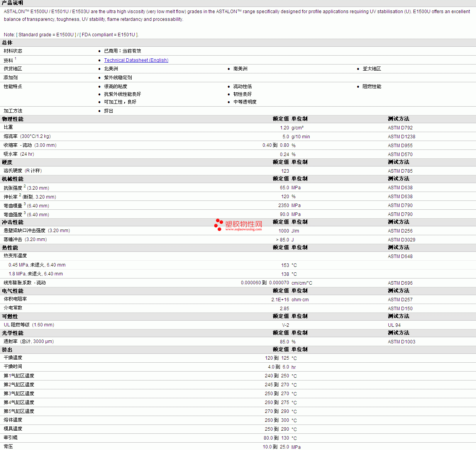Screen dimensions: 476x450
Task: Select the 透射率 (总计, 3000 µm) label
Action: 29,341
